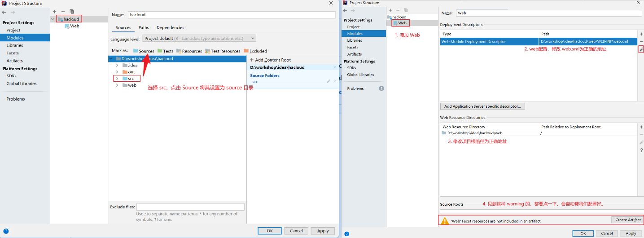Edit src source folder properties pencil
644x238 pixels.
pyautogui.click(x=328, y=81)
